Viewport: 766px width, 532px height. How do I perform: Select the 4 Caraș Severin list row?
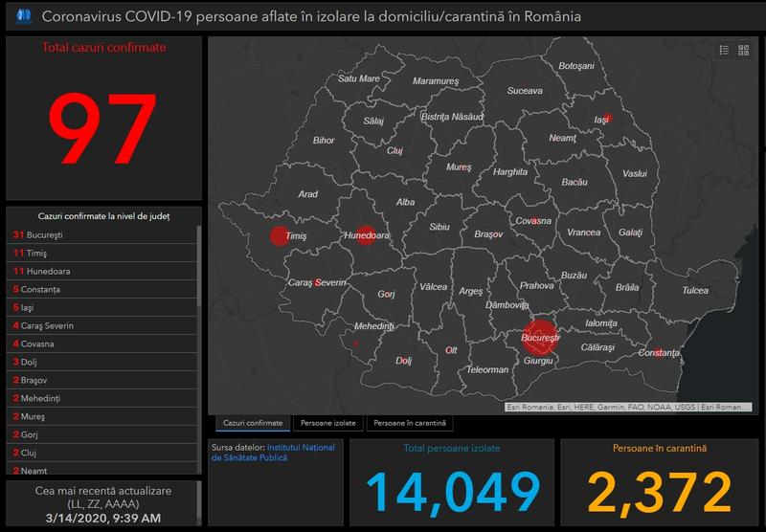(x=101, y=325)
